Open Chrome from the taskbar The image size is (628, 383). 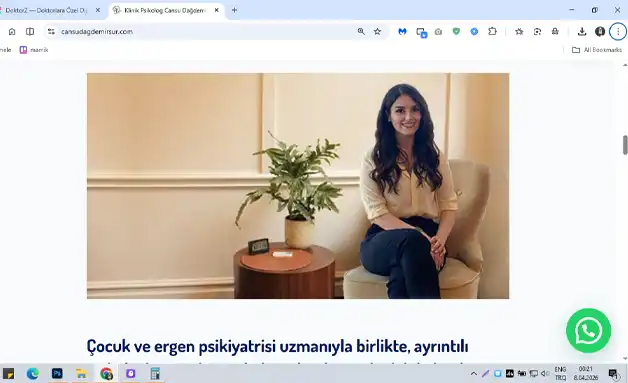[x=106, y=374]
